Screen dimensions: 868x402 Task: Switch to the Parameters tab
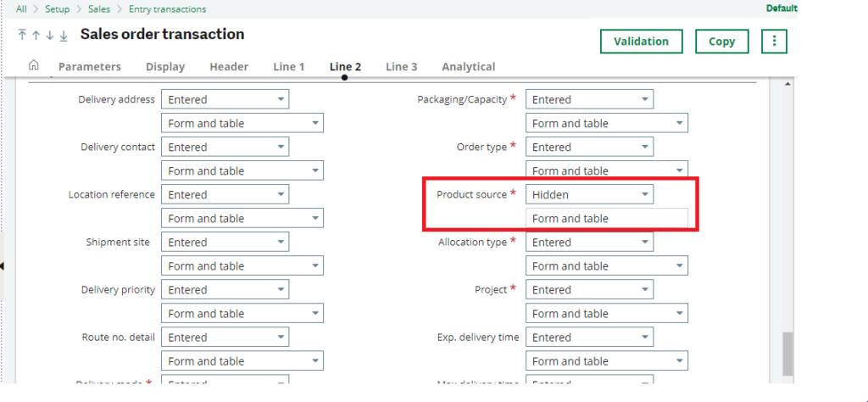90,67
